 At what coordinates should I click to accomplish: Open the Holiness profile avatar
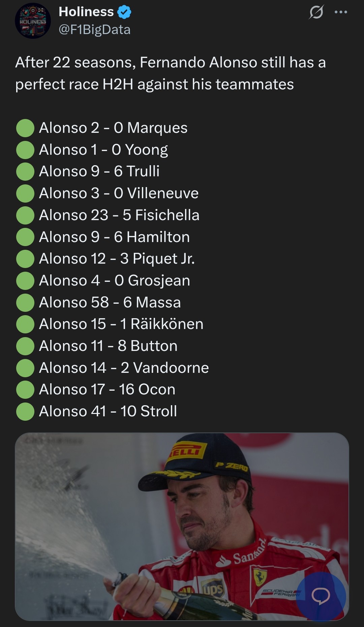[33, 21]
